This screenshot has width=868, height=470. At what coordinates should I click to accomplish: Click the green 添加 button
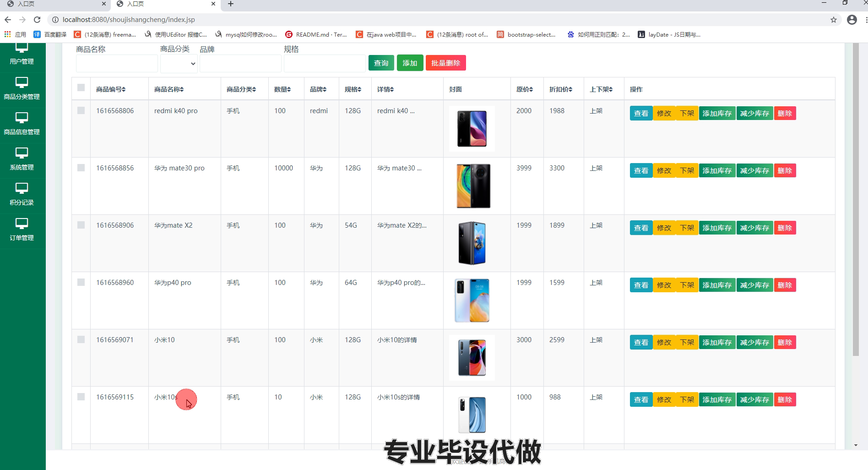point(410,63)
